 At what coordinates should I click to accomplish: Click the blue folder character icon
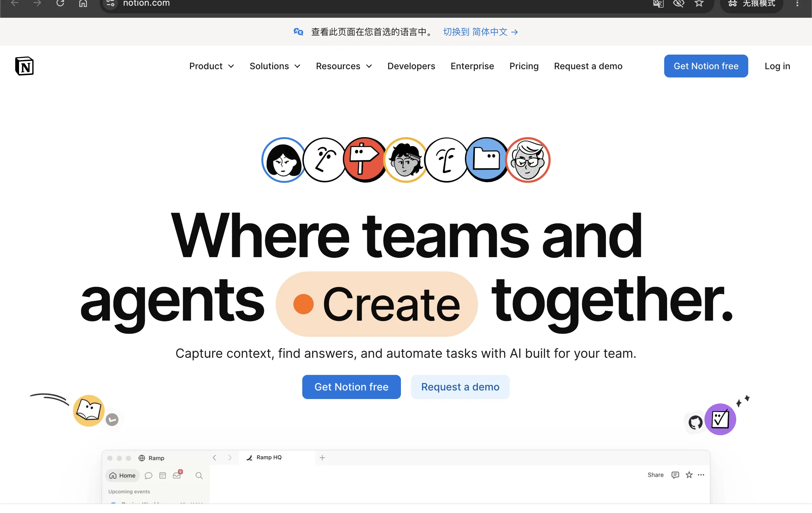(487, 160)
